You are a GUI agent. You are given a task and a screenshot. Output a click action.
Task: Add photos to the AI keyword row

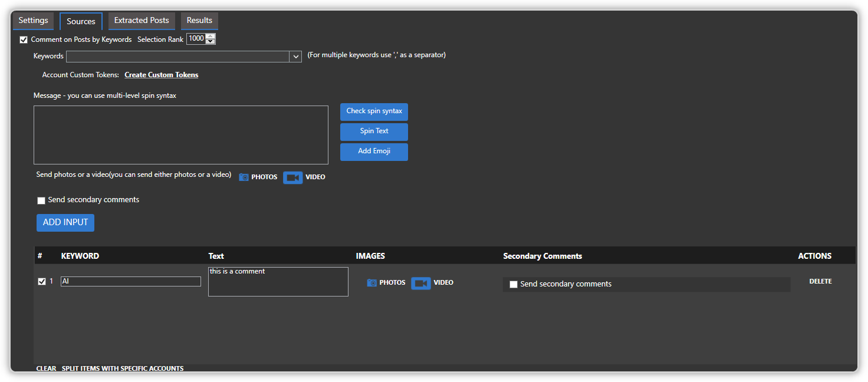point(386,282)
